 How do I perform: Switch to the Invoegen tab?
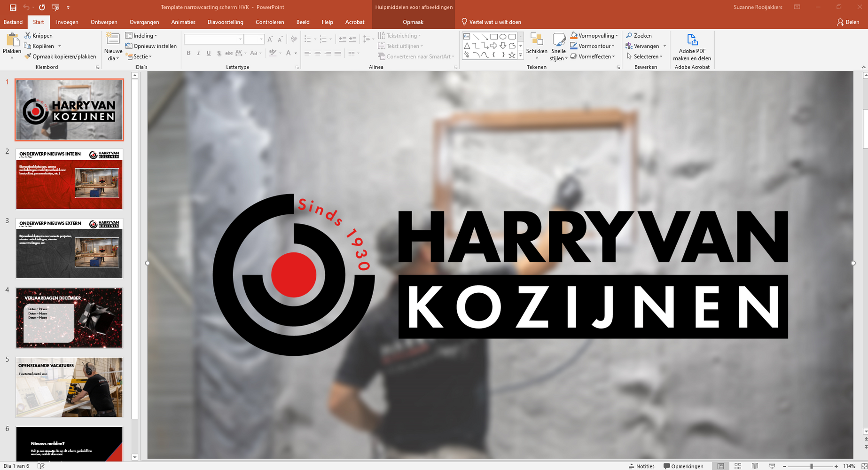[x=67, y=22]
